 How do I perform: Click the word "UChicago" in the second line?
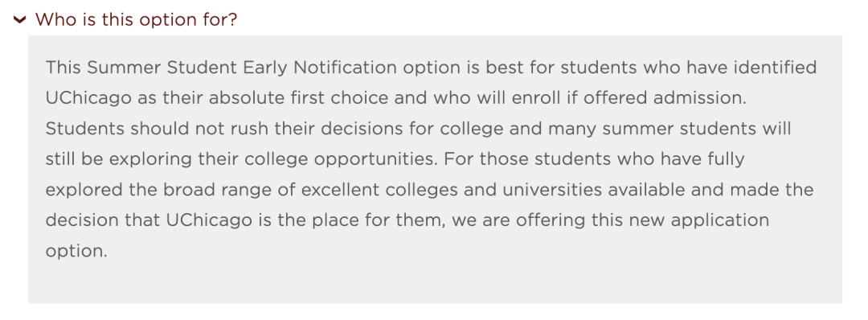click(x=89, y=99)
